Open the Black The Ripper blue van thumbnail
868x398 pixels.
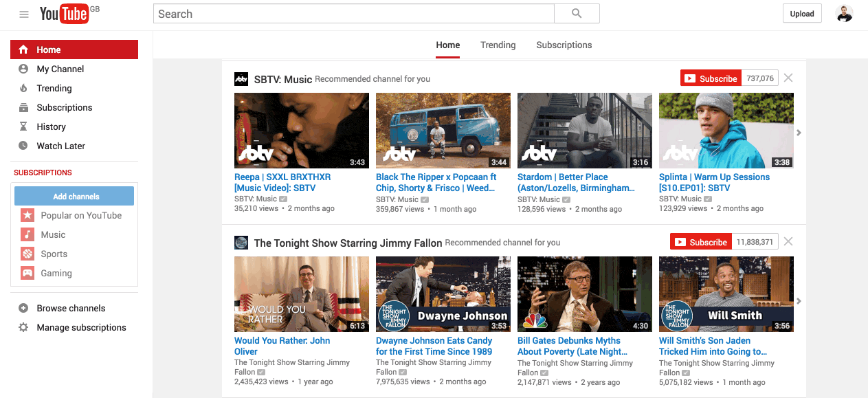click(x=443, y=131)
